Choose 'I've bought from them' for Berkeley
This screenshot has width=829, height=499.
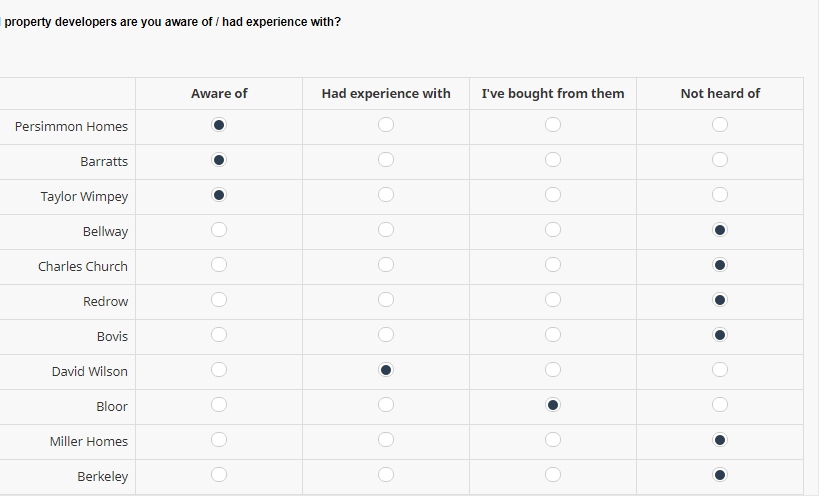pyautogui.click(x=553, y=475)
